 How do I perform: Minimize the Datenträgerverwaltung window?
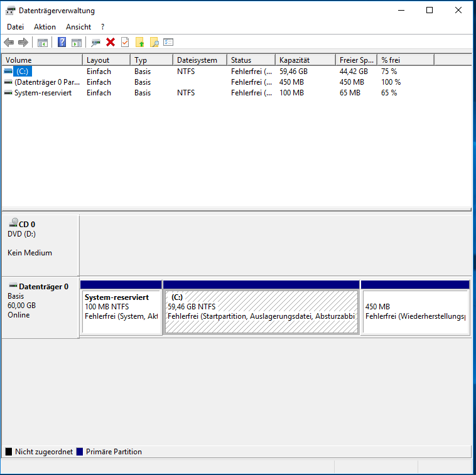pos(401,10)
